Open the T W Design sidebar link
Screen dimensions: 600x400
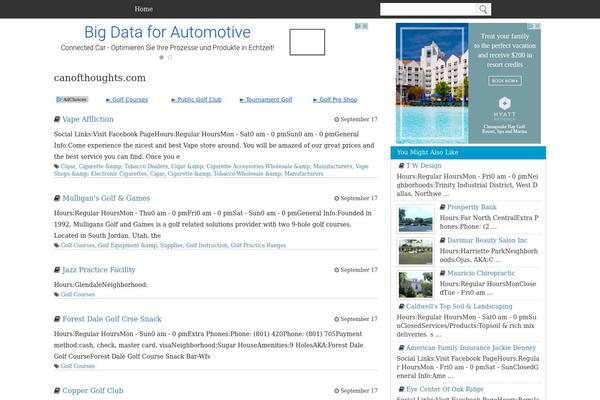[x=424, y=166]
